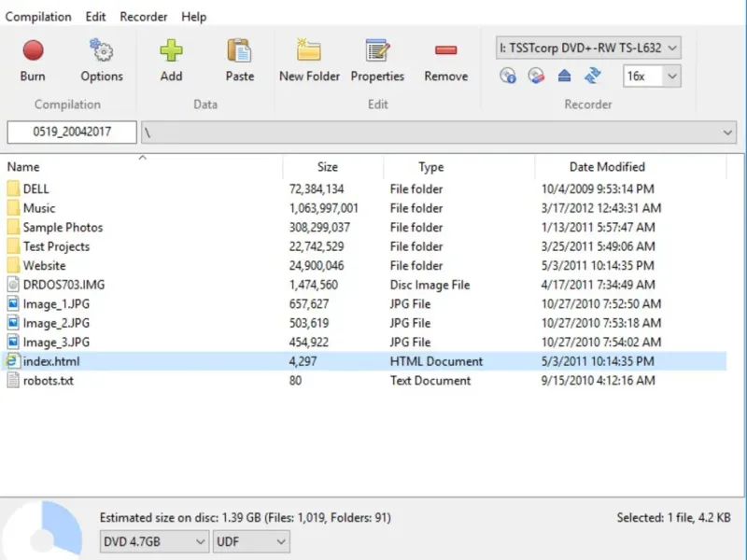Click the Test Projects folder icon
Screen dimensions: 747x560
[x=13, y=246]
